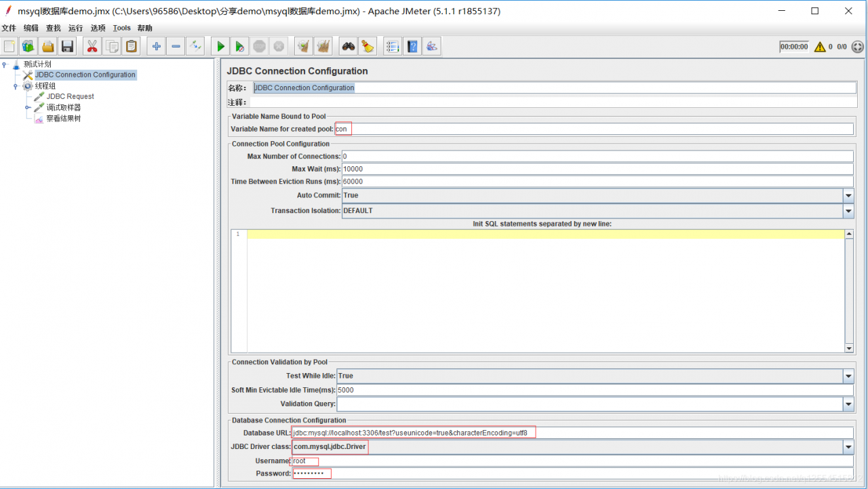Viewport: 868px width, 489px height.
Task: Open the Test While Idle dropdown
Action: (x=848, y=376)
